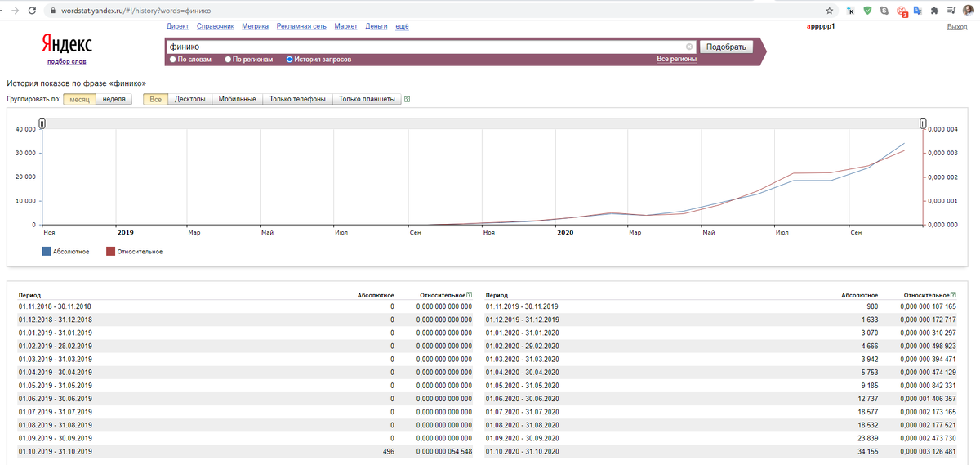Group results by неделя
The width and height of the screenshot is (980, 465).
tap(114, 99)
